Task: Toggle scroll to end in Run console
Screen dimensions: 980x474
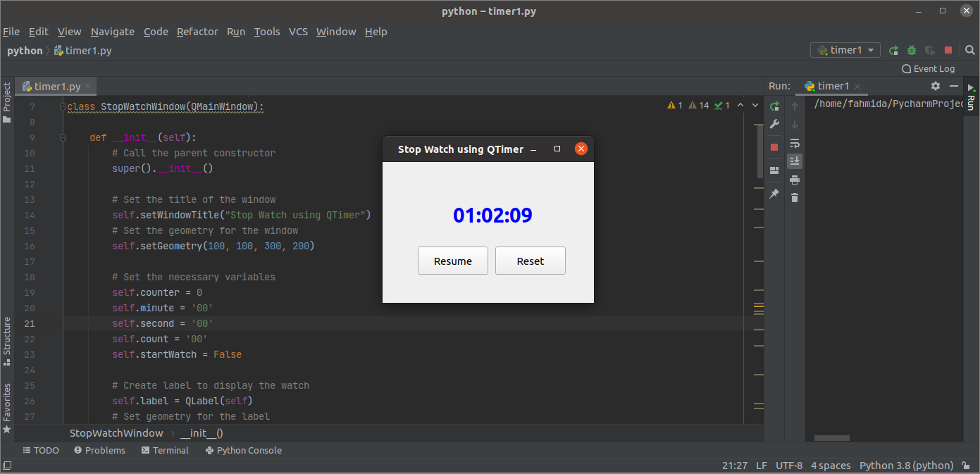Action: (795, 161)
